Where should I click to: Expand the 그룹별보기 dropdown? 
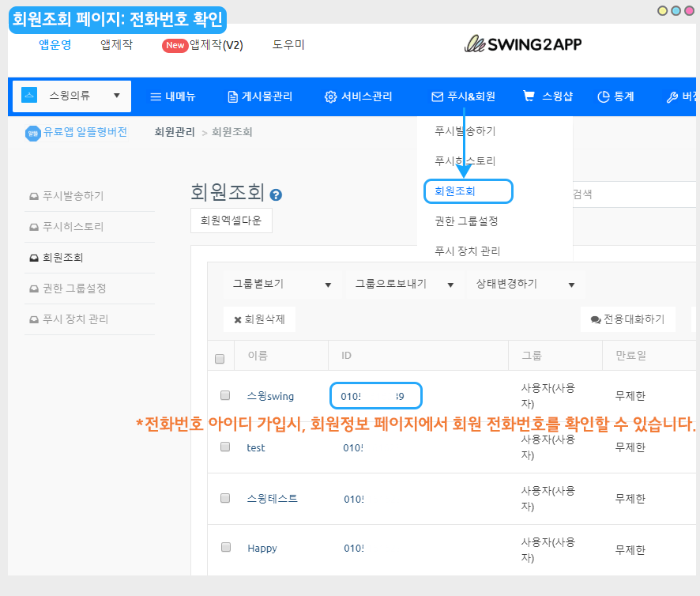click(x=281, y=284)
